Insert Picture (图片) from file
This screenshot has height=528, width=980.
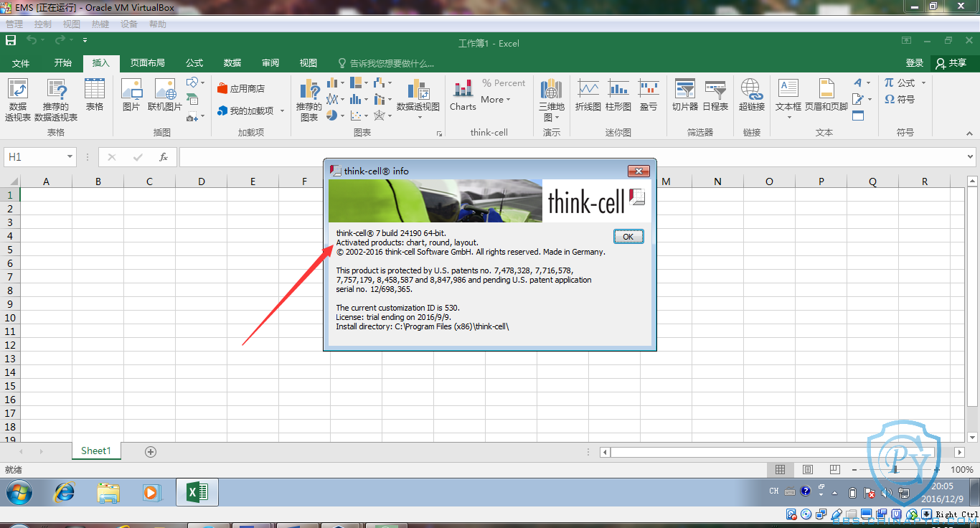tap(131, 95)
